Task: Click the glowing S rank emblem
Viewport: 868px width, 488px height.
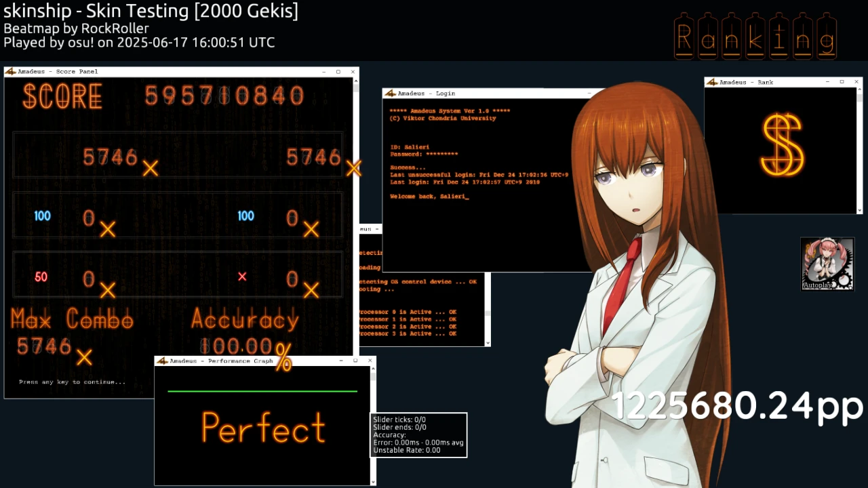Action: pyautogui.click(x=782, y=146)
